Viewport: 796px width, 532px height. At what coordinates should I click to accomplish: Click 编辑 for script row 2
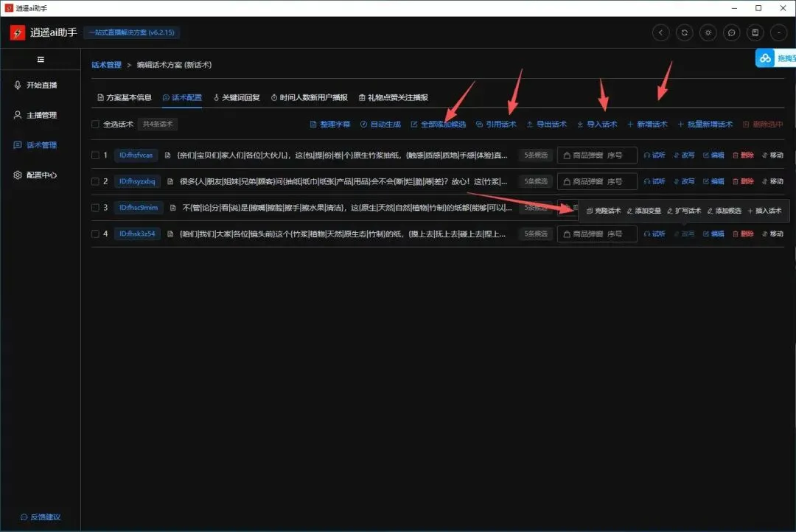(713, 181)
